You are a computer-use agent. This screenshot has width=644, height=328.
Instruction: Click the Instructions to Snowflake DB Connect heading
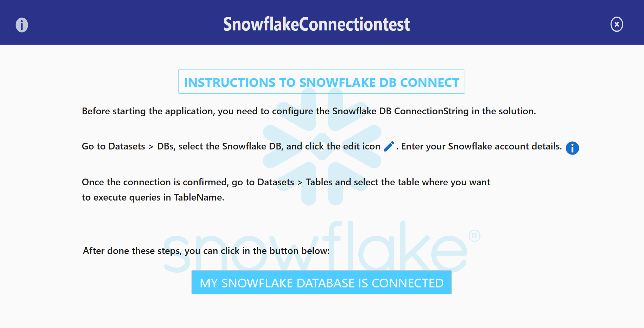[x=321, y=82]
